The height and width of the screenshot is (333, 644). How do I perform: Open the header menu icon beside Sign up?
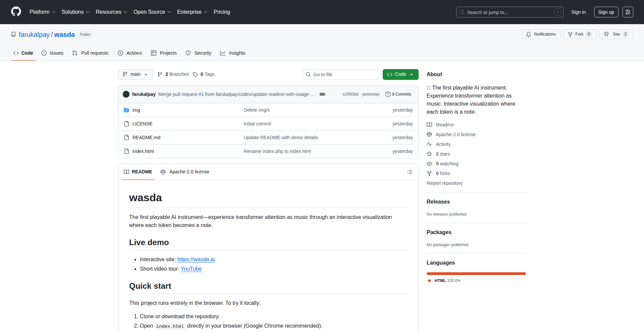(x=628, y=12)
